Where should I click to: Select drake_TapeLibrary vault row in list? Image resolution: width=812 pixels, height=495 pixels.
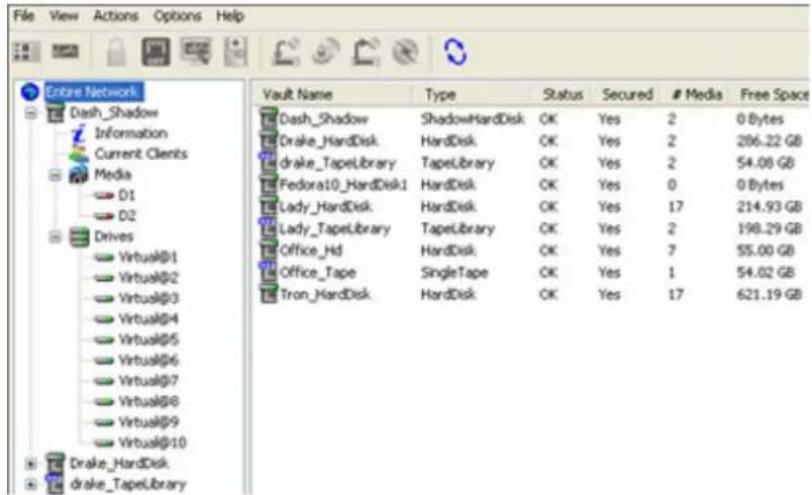coord(532,163)
